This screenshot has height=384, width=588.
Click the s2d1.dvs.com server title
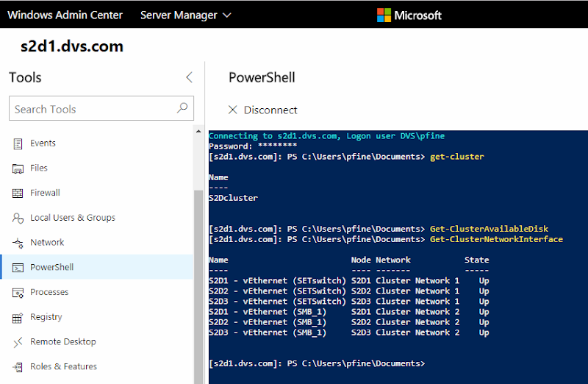pos(71,46)
